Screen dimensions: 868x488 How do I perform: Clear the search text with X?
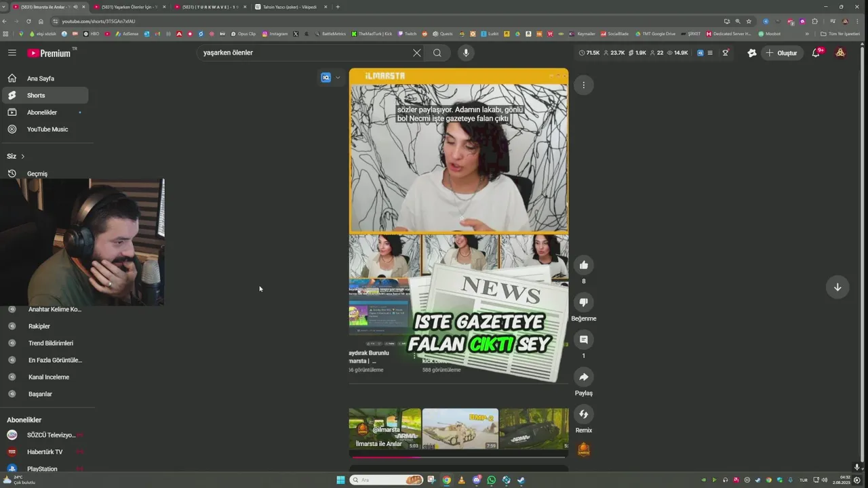click(x=416, y=53)
